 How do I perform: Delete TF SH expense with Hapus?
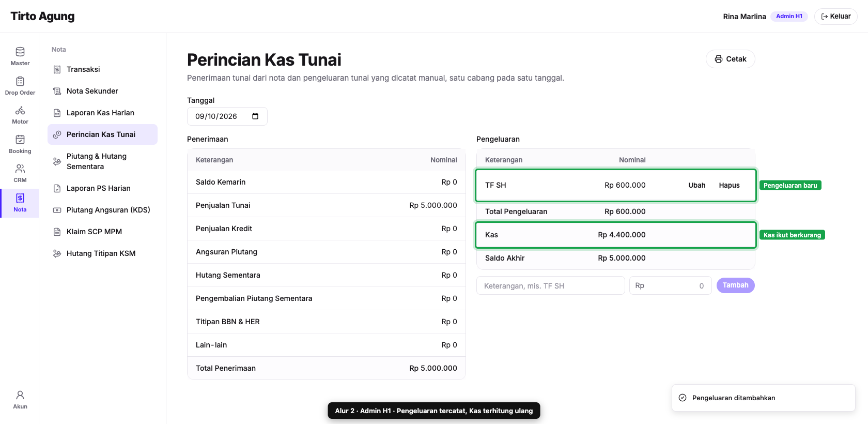(x=729, y=185)
